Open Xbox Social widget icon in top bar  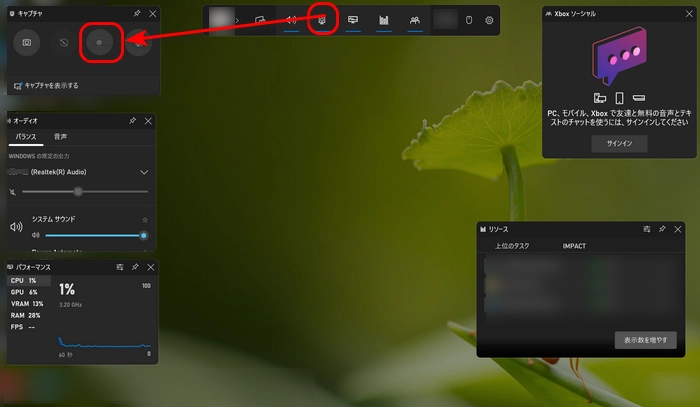pos(414,20)
